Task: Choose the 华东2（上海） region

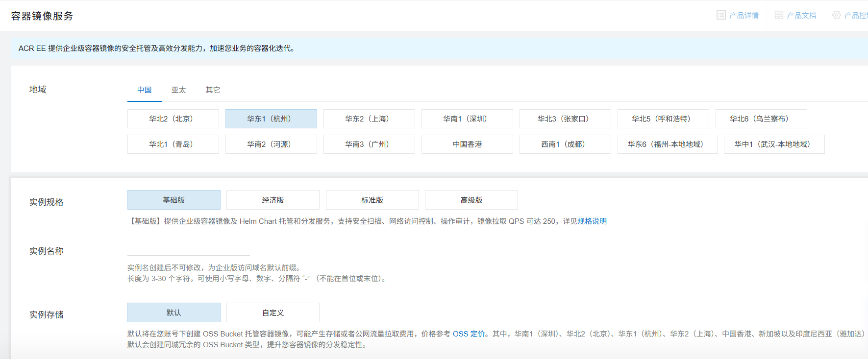Action: click(x=369, y=119)
